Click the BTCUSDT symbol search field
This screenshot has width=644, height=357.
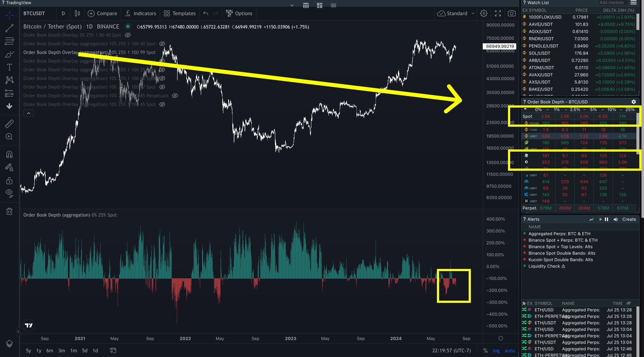tap(34, 13)
